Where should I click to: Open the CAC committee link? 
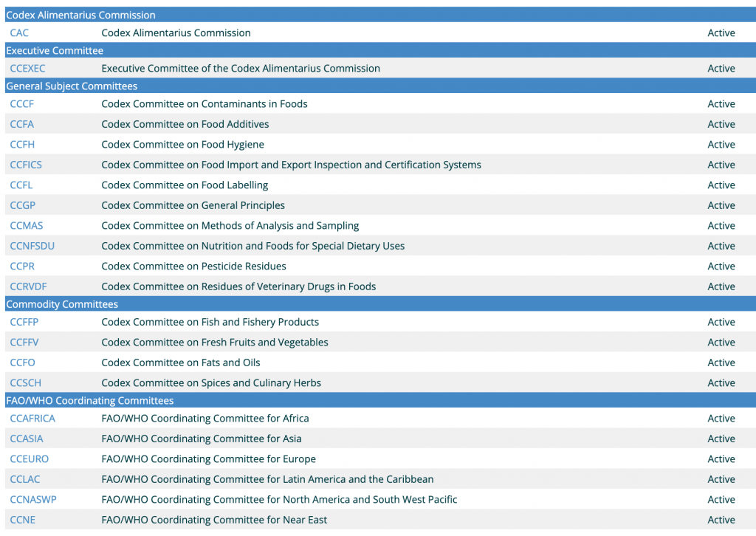pyautogui.click(x=19, y=32)
